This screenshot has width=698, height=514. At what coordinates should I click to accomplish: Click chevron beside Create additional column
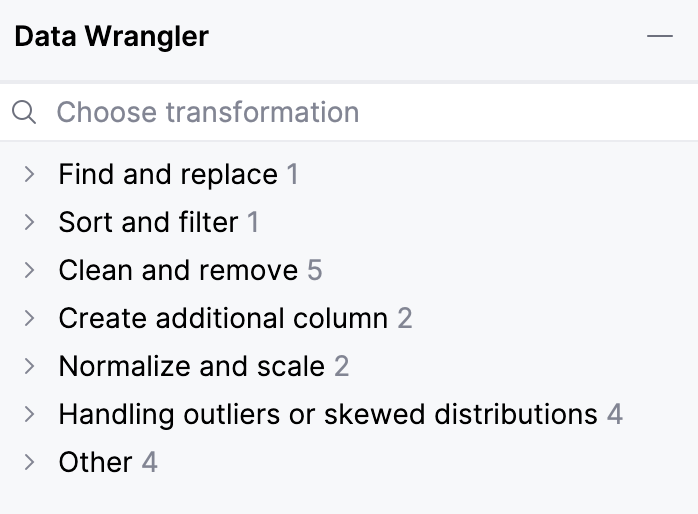(29, 318)
